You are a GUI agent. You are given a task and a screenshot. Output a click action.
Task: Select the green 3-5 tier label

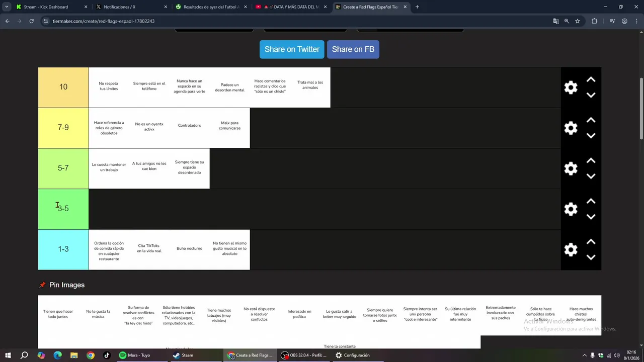click(x=63, y=209)
